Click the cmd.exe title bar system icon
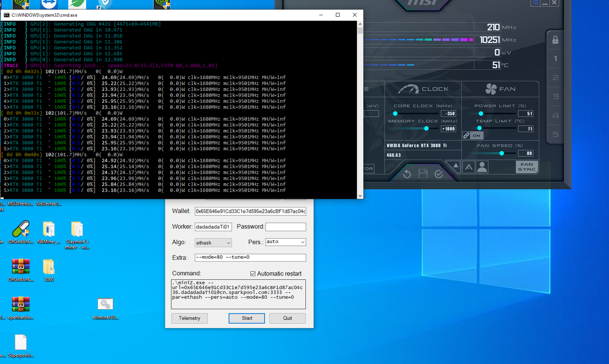609x364 pixels. [7, 15]
